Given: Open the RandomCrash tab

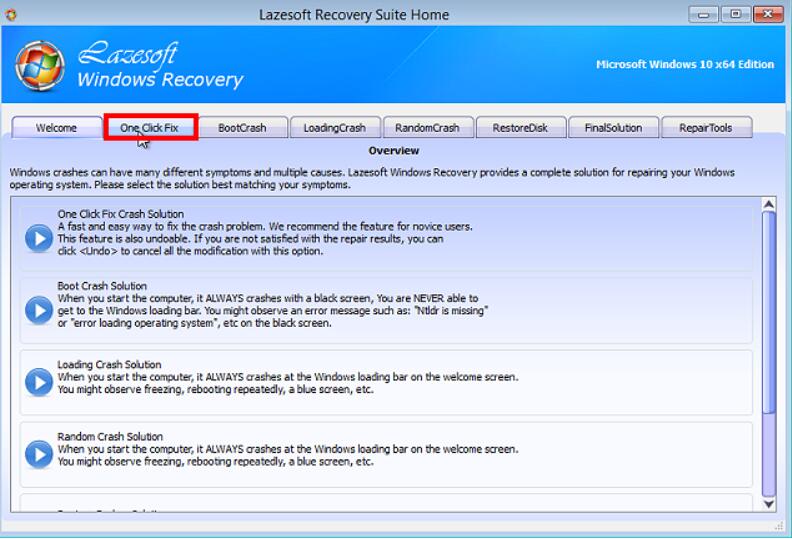Looking at the screenshot, I should pyautogui.click(x=428, y=128).
